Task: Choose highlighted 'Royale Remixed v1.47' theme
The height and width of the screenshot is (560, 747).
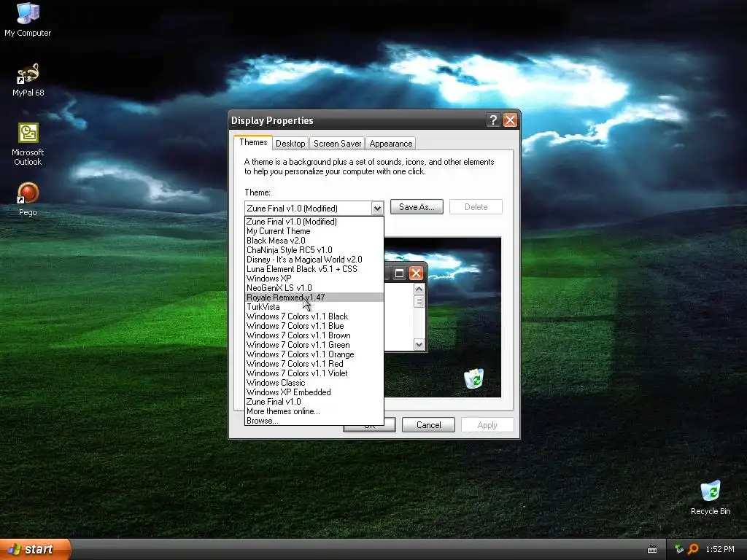Action: pos(314,297)
